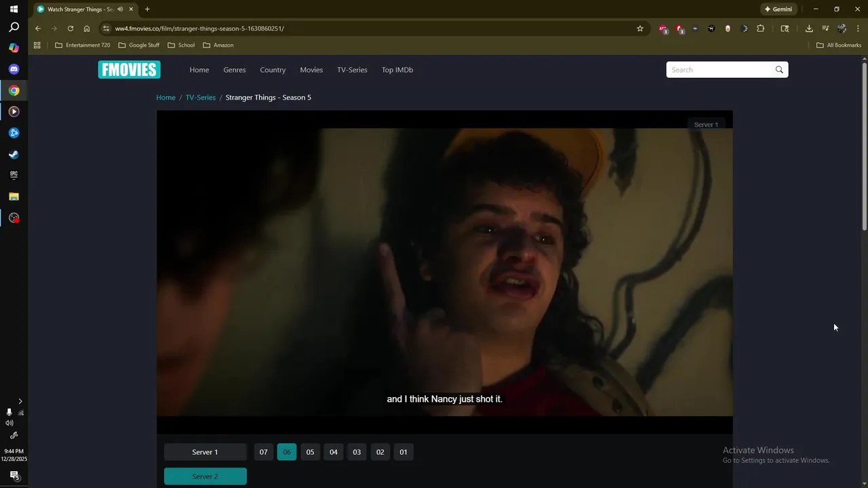Mute the tab using the speaker icon
This screenshot has width=868, height=488.
[120, 9]
